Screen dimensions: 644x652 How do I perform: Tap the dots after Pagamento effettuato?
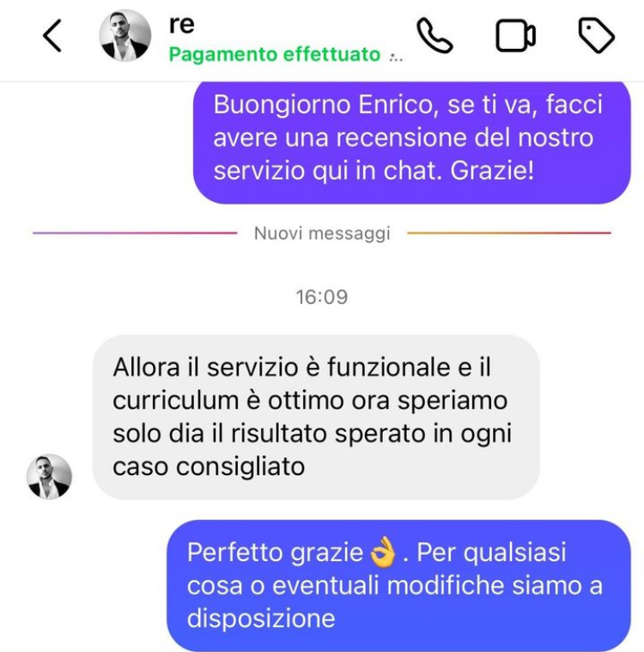(396, 57)
